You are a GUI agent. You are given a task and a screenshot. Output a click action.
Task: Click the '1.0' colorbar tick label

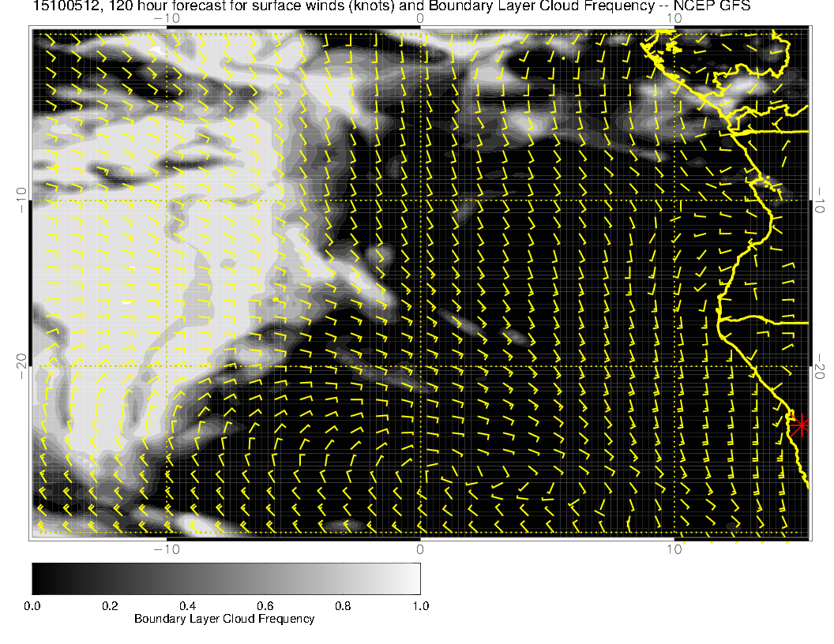(x=420, y=606)
